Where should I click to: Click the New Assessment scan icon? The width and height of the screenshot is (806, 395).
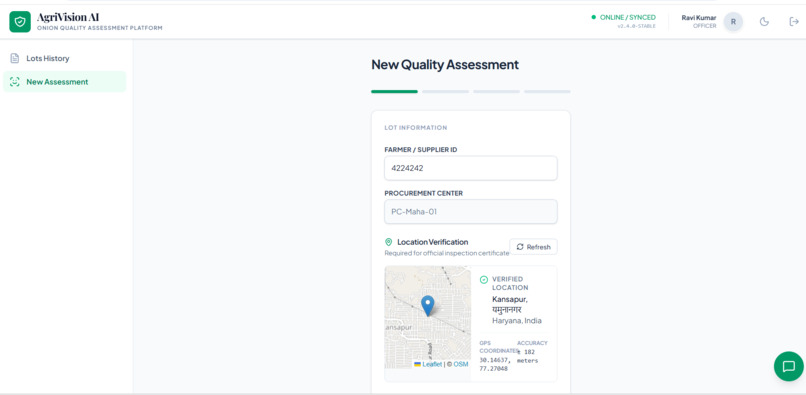pos(15,82)
